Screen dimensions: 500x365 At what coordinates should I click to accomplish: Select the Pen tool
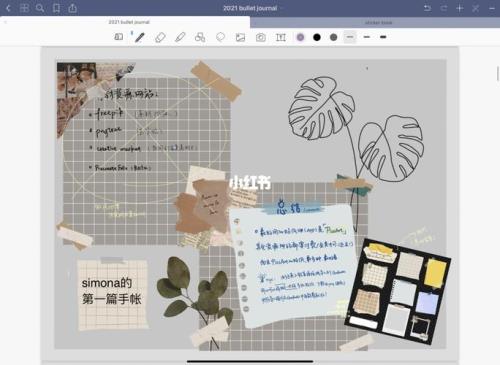pyautogui.click(x=139, y=37)
